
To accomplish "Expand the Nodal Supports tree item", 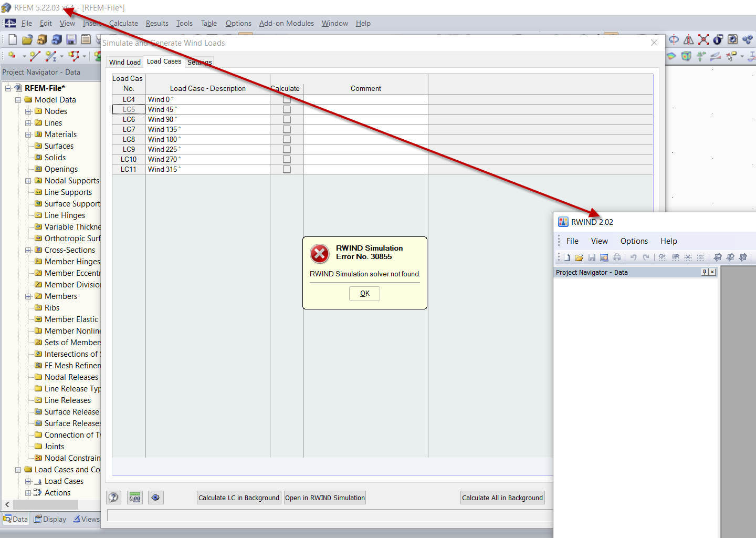I will tap(28, 181).
